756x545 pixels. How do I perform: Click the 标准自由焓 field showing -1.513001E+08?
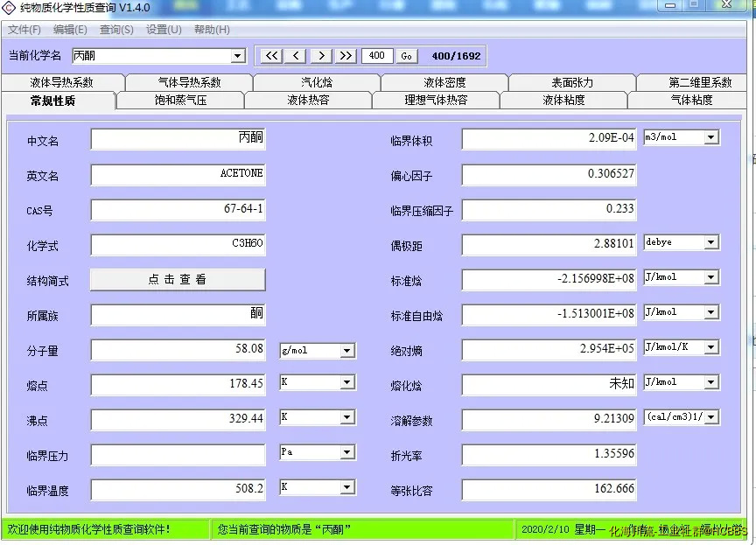pyautogui.click(x=549, y=315)
